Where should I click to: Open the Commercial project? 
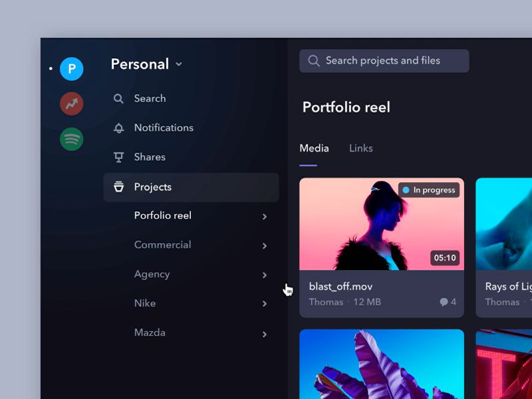click(162, 245)
